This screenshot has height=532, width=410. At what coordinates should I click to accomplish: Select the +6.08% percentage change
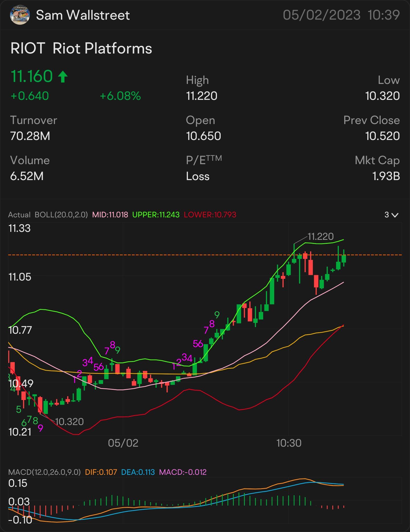120,96
